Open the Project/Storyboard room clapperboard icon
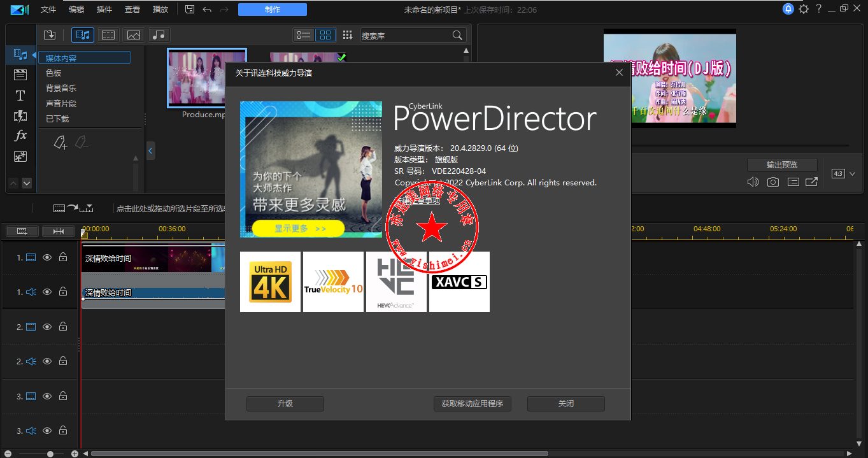 click(20, 75)
